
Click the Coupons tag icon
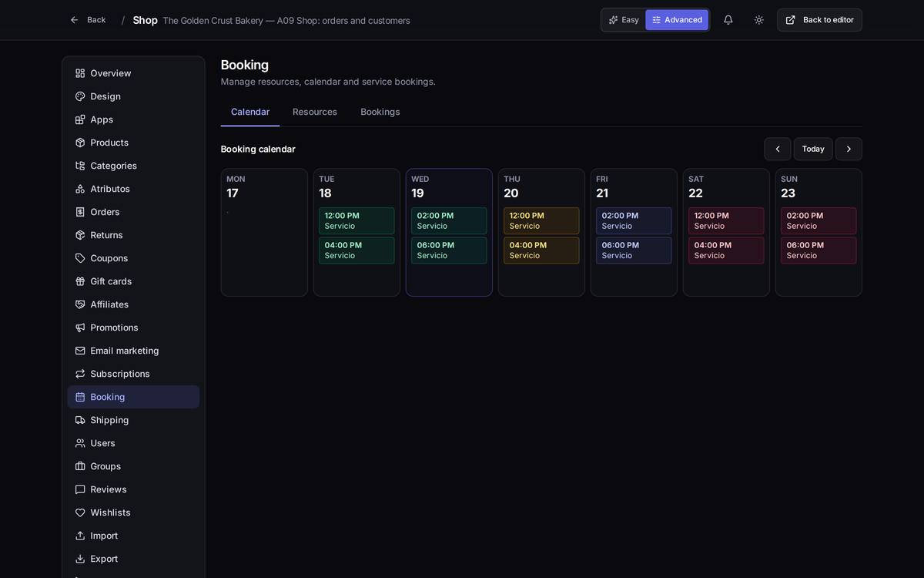(x=80, y=258)
